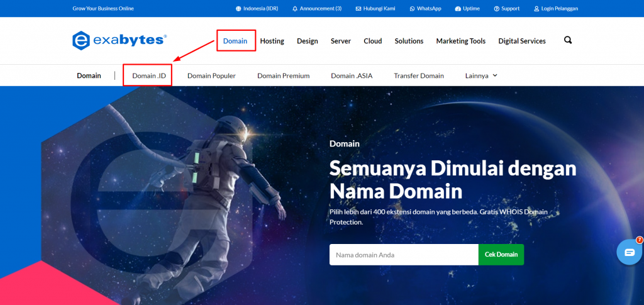
Task: Click the user icon beside Login Pelanggan
Action: point(536,9)
